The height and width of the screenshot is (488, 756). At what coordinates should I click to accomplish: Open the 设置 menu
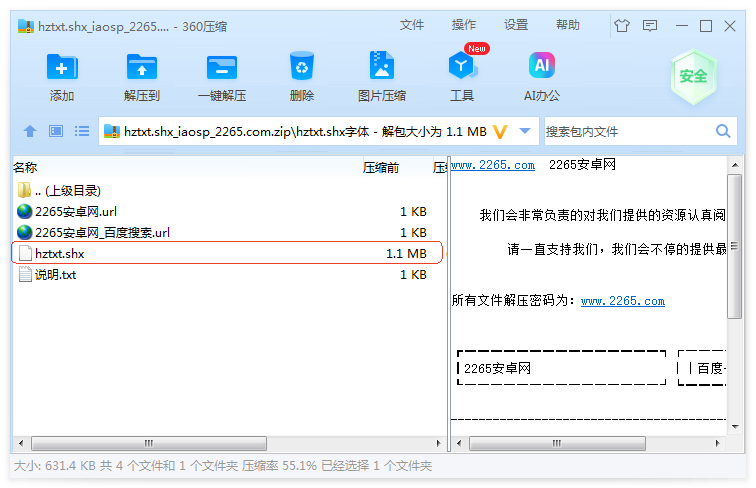pos(516,25)
